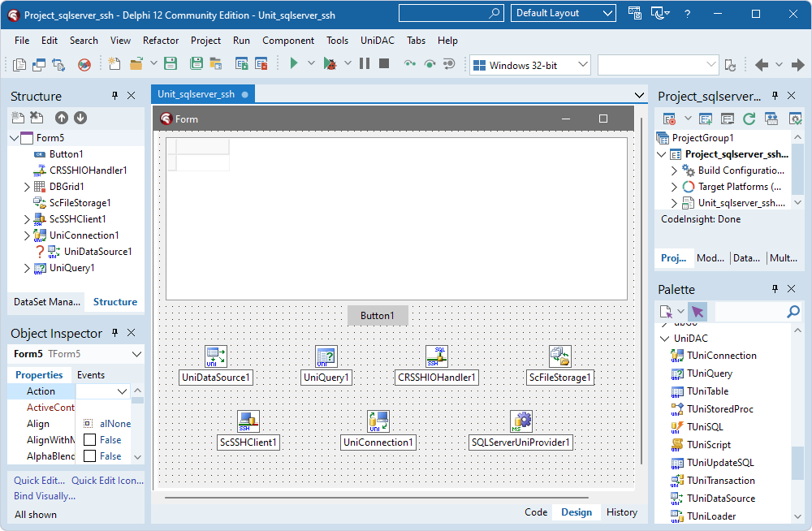Click the Refresh icon in Project Manager
Viewport: 812px width, 531px height.
[x=748, y=119]
